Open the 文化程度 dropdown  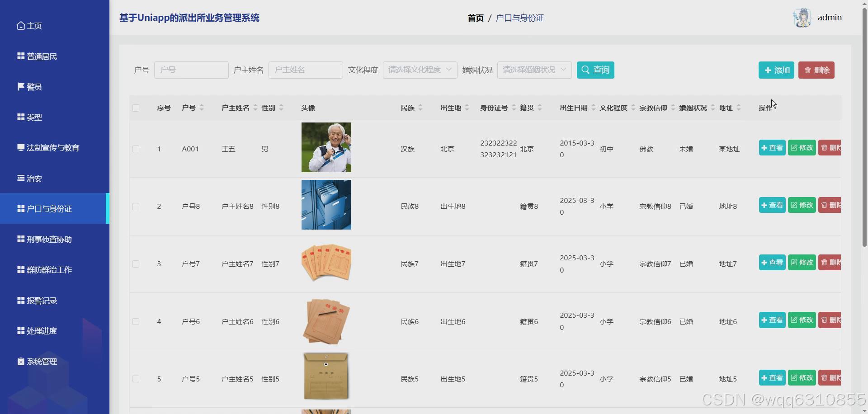click(420, 70)
